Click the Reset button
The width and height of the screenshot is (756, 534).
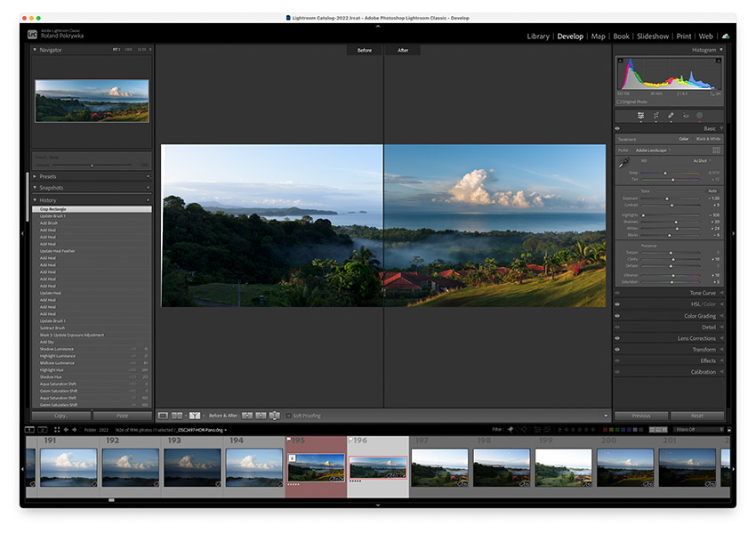point(697,416)
